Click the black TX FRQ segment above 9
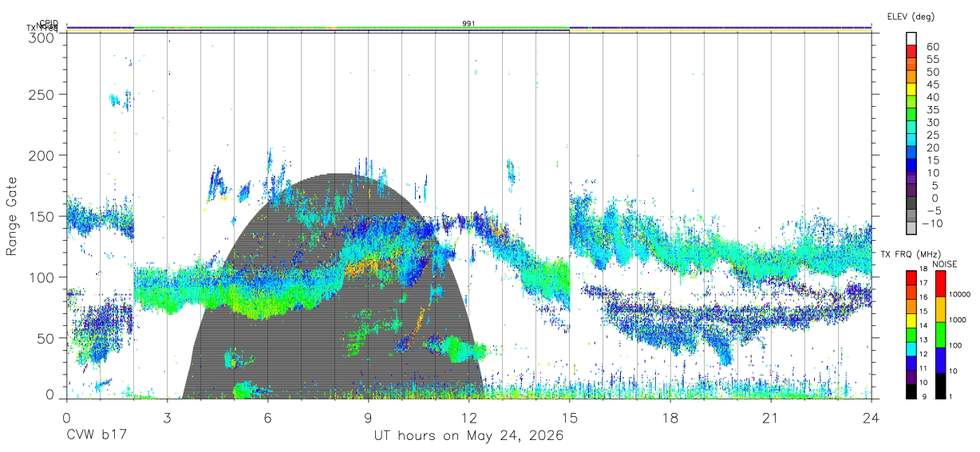Image resolution: width=980 pixels, height=452 pixels. (911, 391)
